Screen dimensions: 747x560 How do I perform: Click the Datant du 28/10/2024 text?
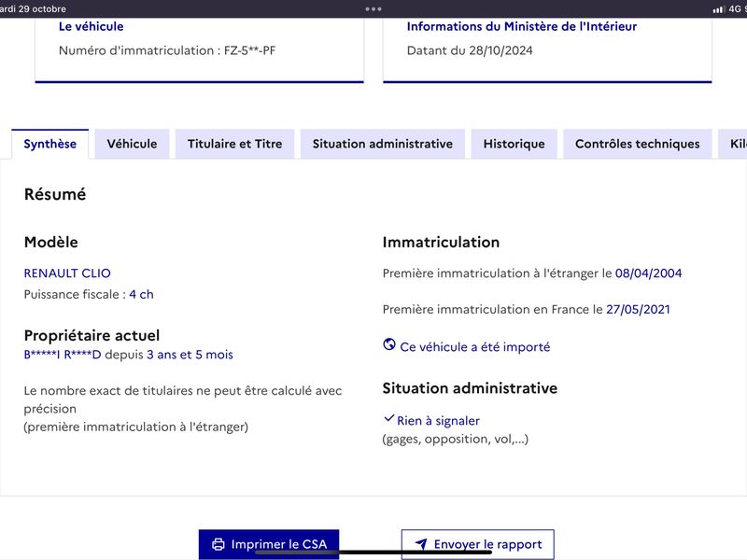pos(470,50)
